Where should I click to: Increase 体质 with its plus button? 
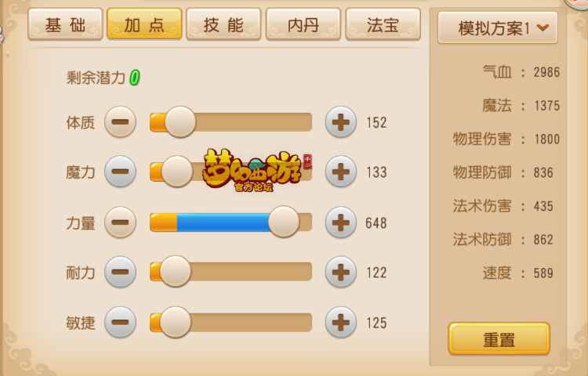tap(340, 121)
